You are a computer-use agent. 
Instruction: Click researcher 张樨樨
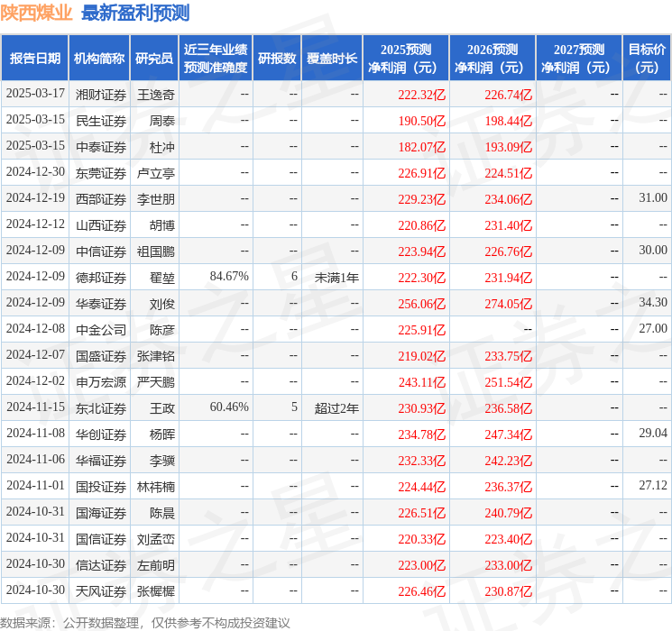pyautogui.click(x=156, y=591)
